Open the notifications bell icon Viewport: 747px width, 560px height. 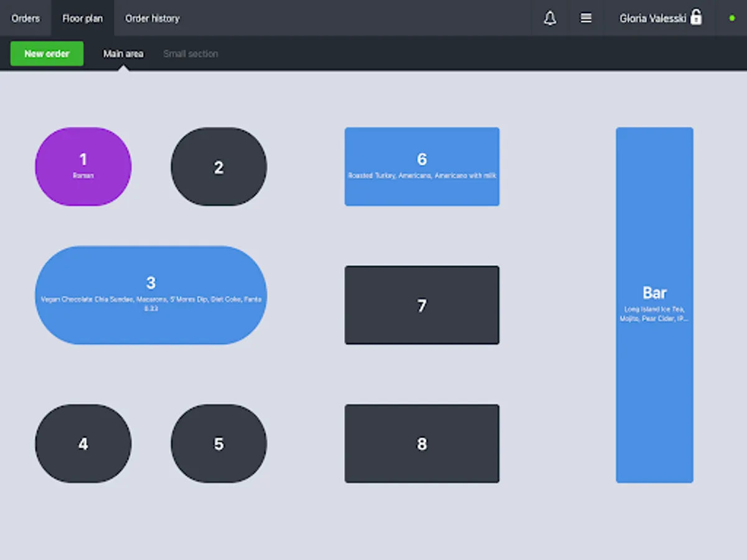[550, 18]
